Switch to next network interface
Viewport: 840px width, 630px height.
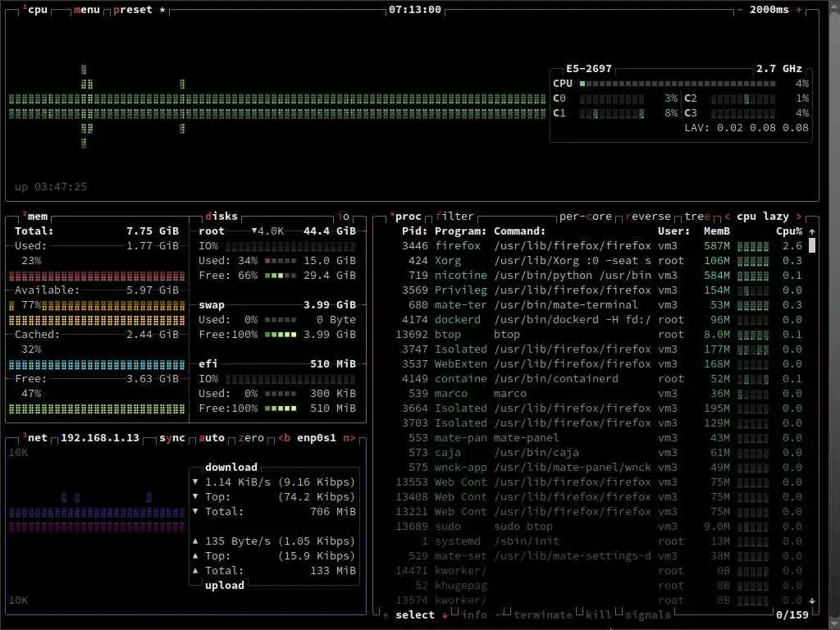pos(349,438)
